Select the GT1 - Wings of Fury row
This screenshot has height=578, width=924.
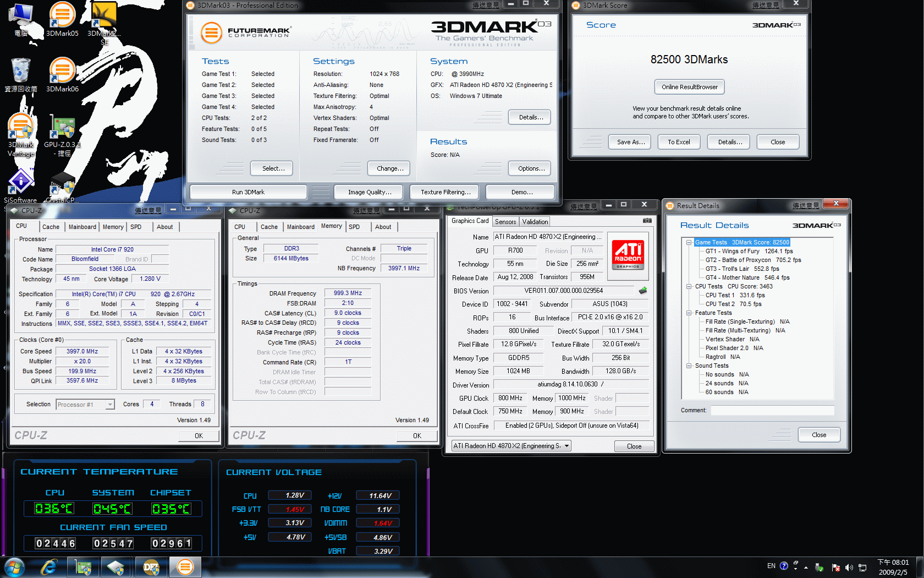[x=749, y=251]
